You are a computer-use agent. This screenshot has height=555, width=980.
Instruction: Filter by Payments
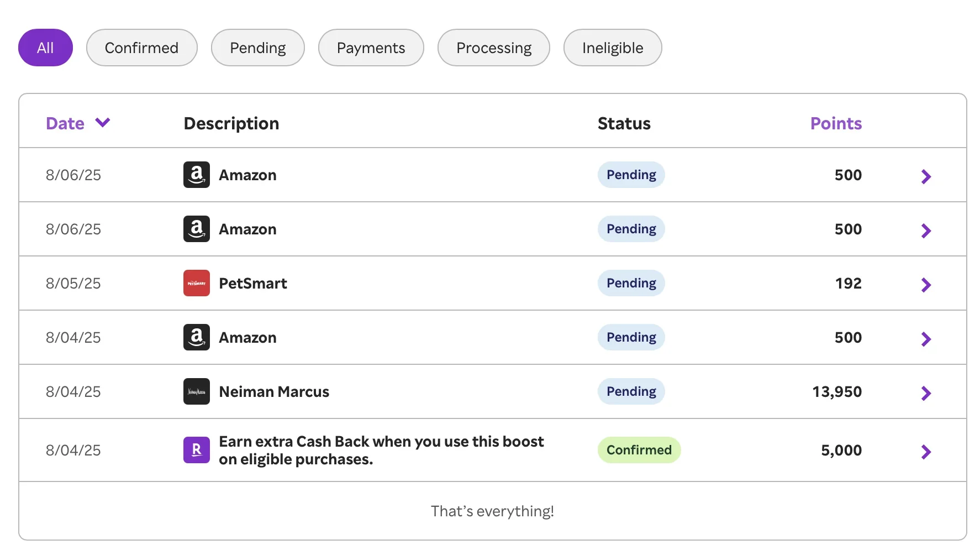pos(371,48)
